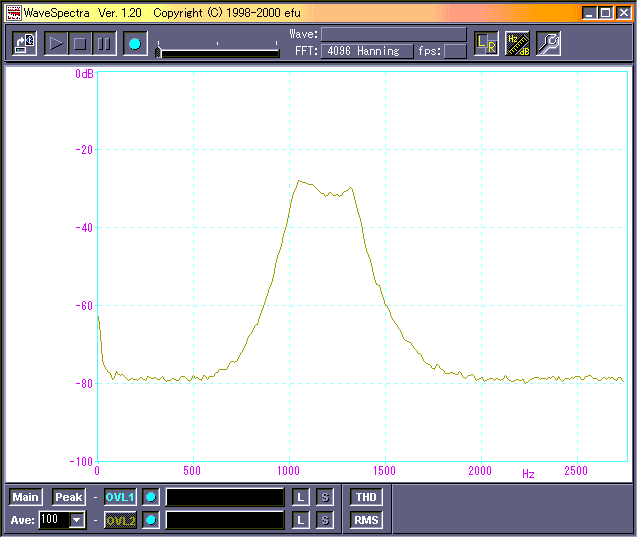Capture overlay with OVL1 cyan dot button
Image resolution: width=638 pixels, height=538 pixels.
pos(151,497)
